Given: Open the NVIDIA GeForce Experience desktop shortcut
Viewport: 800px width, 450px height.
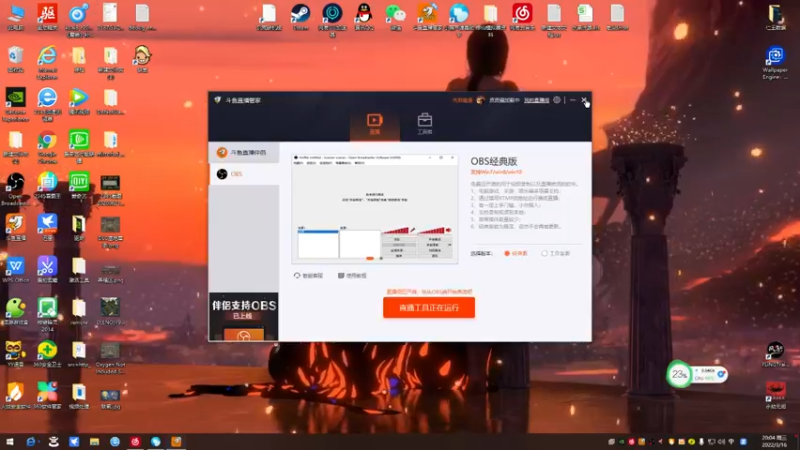Looking at the screenshot, I should (x=15, y=105).
